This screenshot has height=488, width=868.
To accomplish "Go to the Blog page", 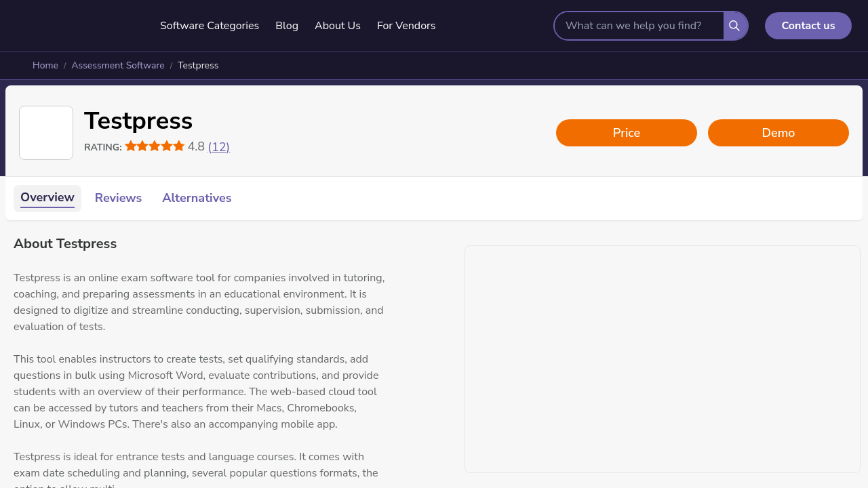I will point(287,26).
